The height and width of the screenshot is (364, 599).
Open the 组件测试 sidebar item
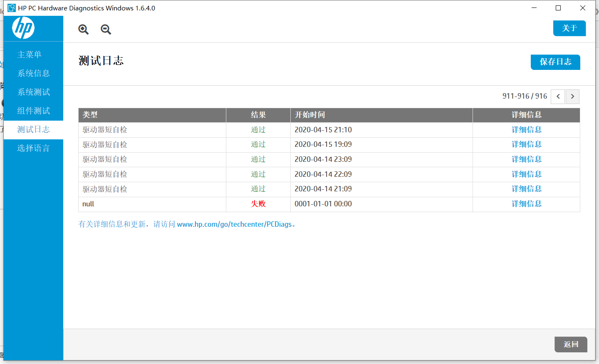(x=34, y=111)
